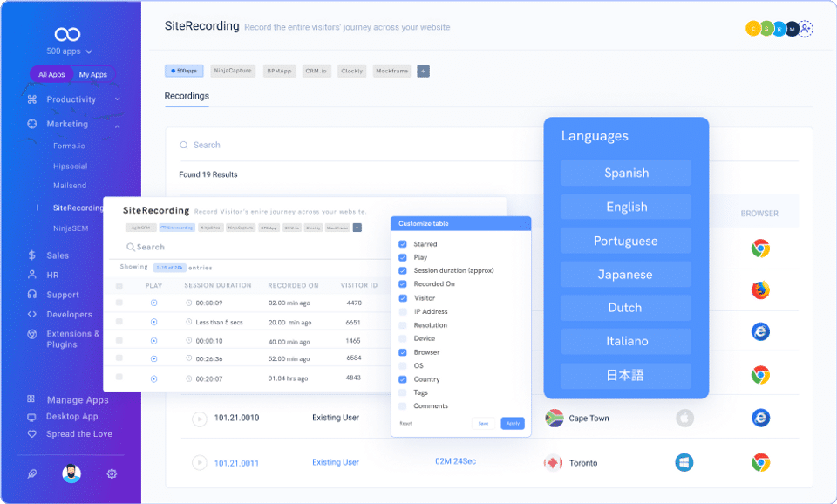Click the rocket icon at sidebar bottom
The width and height of the screenshot is (837, 504).
(32, 473)
